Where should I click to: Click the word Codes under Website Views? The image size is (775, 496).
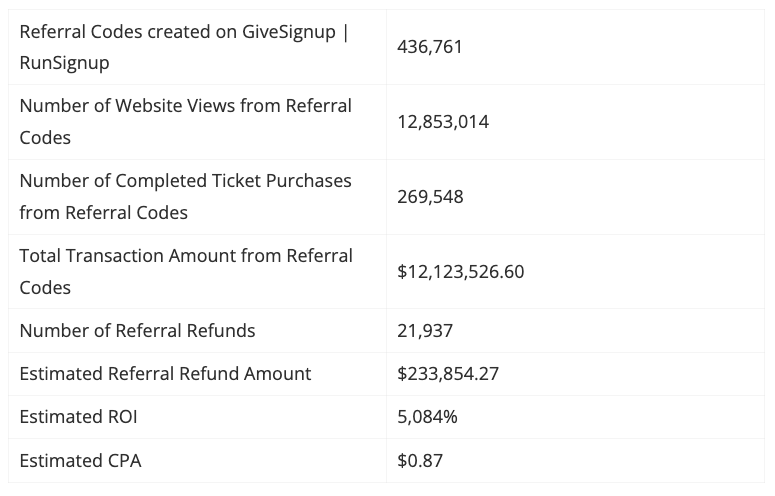45,138
